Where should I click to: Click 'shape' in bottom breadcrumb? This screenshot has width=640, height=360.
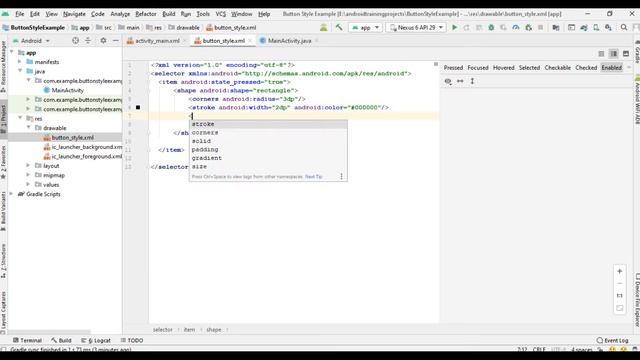pos(213,329)
